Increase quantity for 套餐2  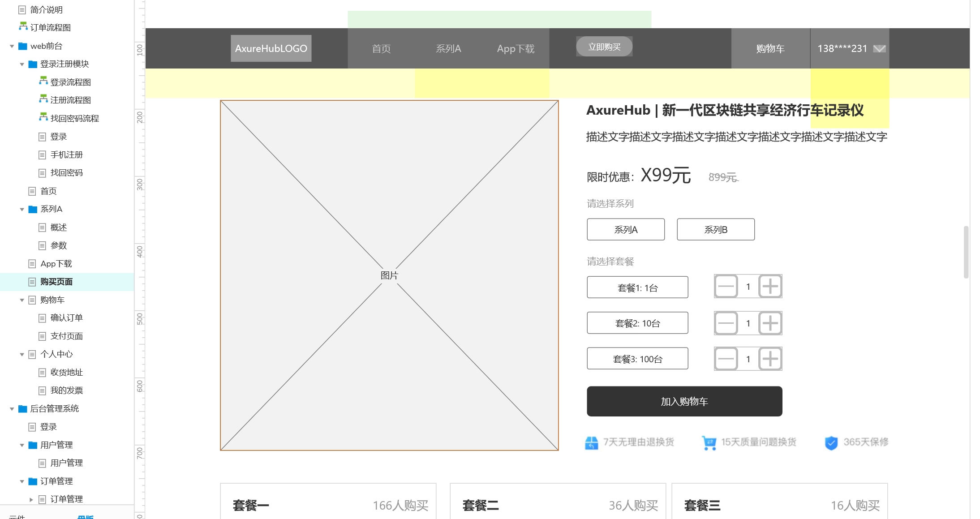click(770, 323)
